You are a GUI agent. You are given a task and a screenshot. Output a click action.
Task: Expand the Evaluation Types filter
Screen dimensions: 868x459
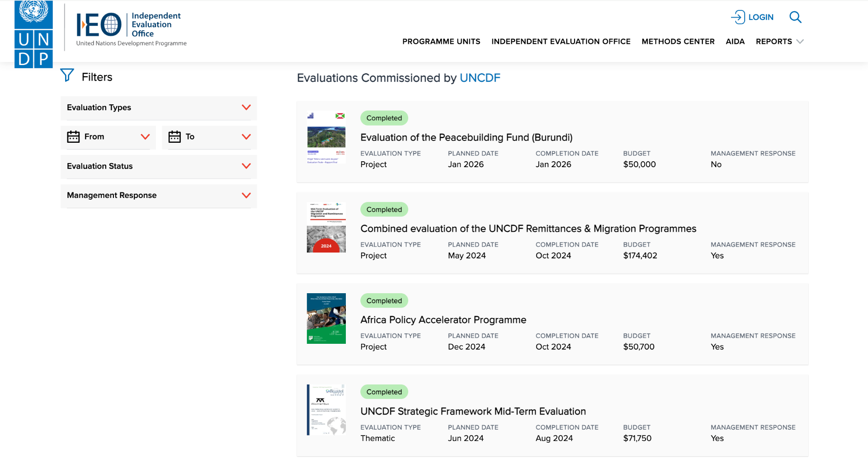(159, 108)
